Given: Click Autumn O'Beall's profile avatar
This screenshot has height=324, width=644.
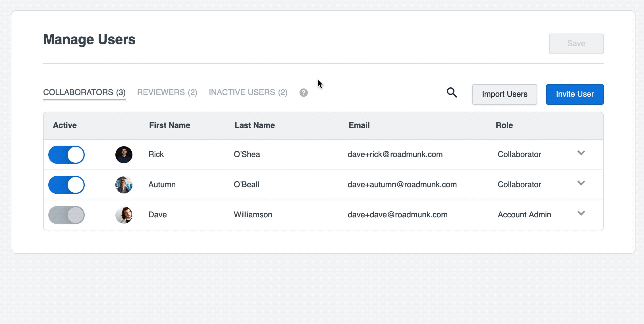Looking at the screenshot, I should 124,185.
